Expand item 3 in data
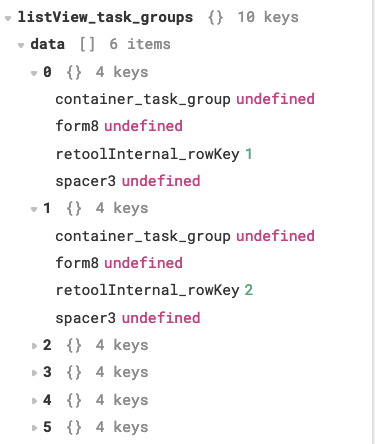 point(34,373)
